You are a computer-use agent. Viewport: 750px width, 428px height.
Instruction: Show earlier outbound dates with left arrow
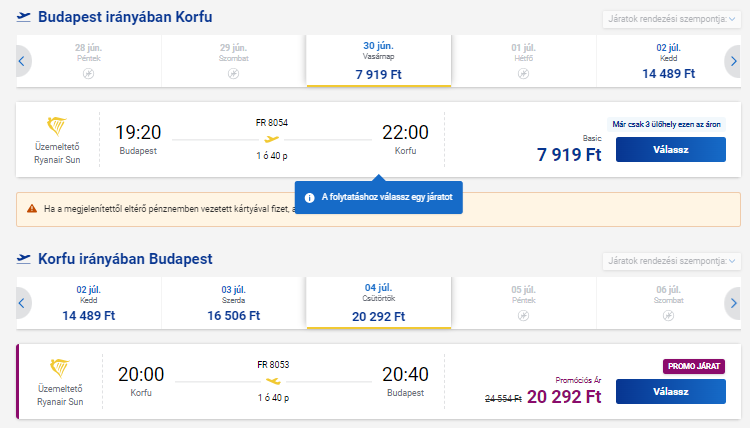point(22,61)
